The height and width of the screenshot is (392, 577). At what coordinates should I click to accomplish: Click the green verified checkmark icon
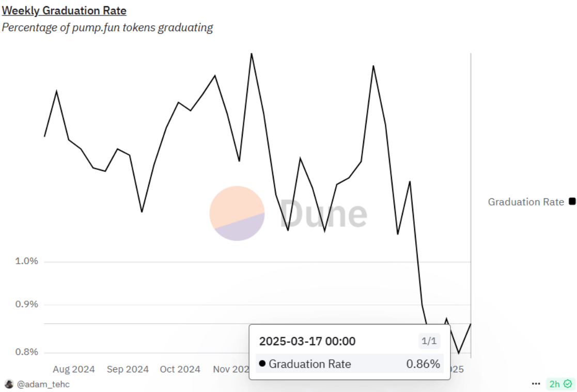pos(568,384)
